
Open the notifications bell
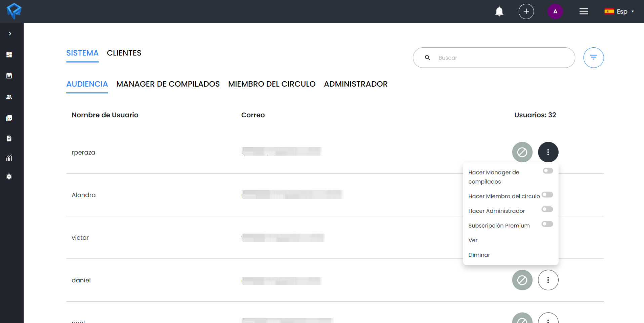[x=499, y=11]
